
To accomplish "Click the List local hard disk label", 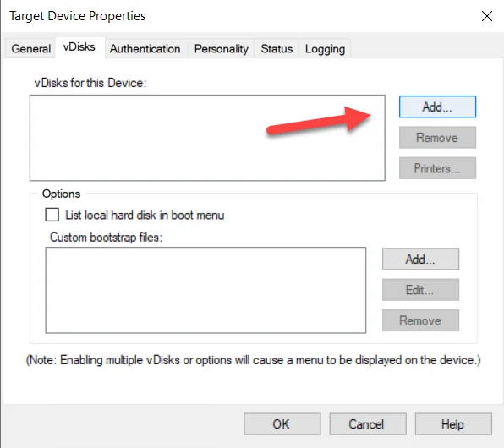I will 145,215.
